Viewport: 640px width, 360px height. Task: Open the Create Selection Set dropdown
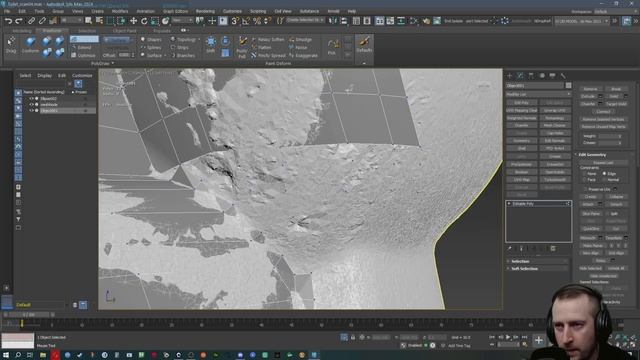(x=305, y=20)
